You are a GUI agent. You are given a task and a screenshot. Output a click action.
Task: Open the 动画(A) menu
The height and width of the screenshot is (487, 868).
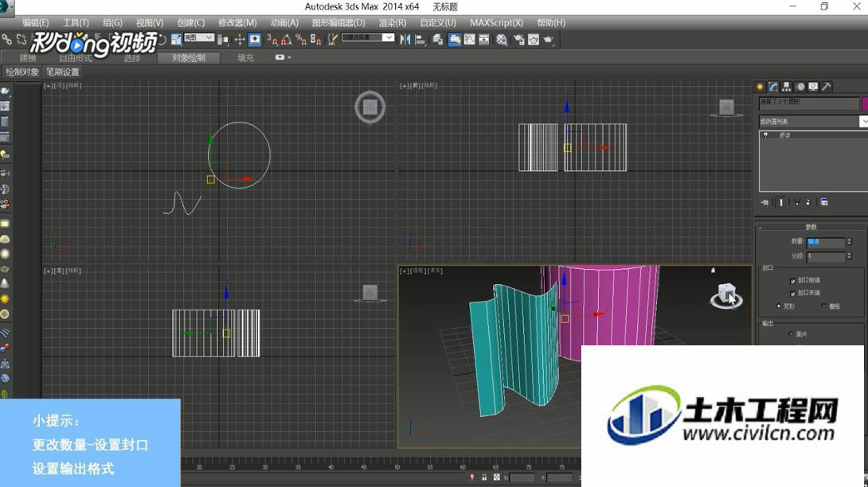tap(284, 23)
